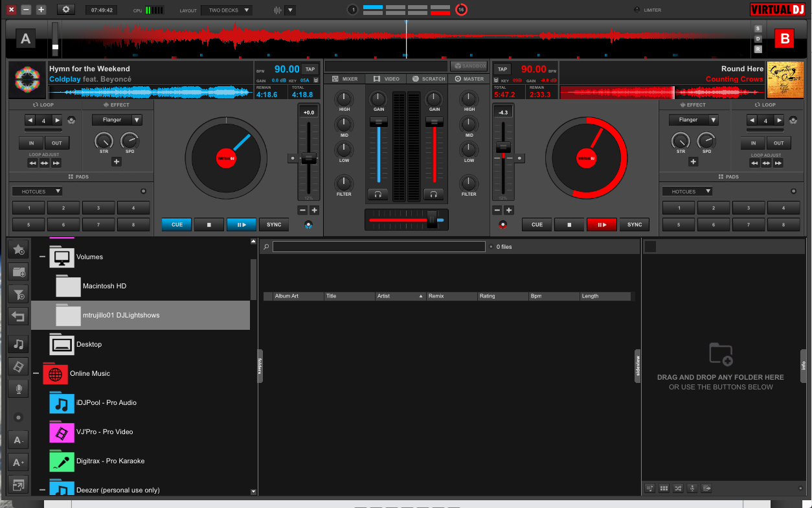Toggle the sideview side tab
Screen dimensions: 812x508
pyautogui.click(x=638, y=366)
